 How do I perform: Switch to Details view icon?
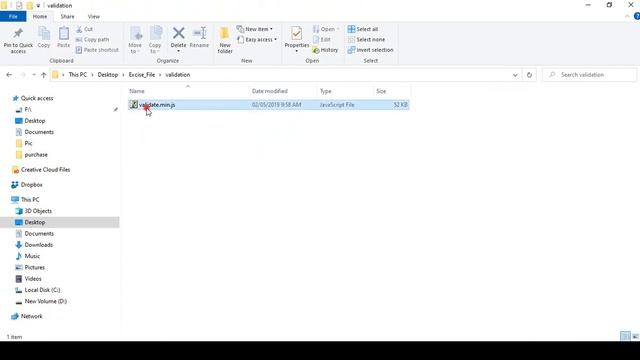tap(625, 336)
